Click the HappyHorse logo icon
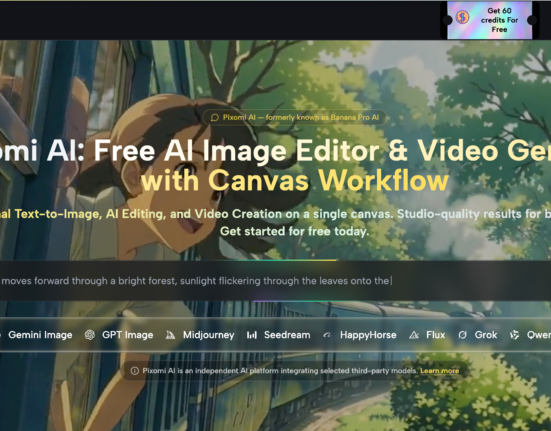The width and height of the screenshot is (551, 431). pos(327,335)
